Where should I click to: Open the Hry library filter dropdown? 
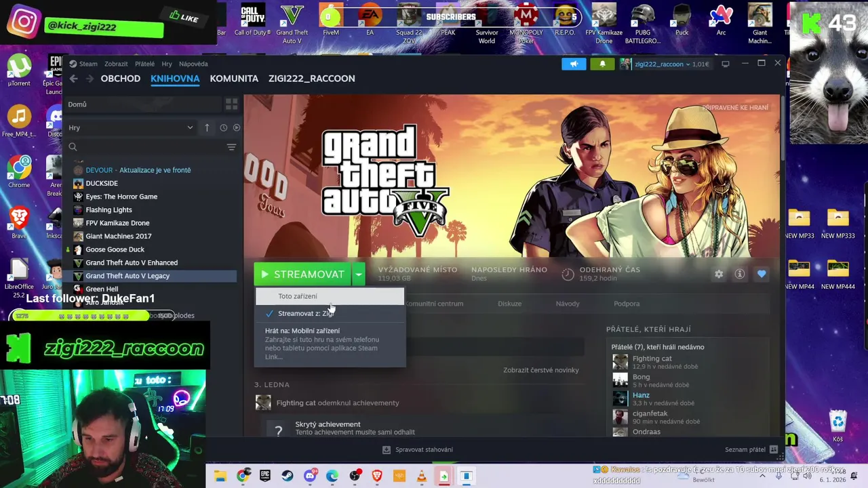click(x=131, y=127)
